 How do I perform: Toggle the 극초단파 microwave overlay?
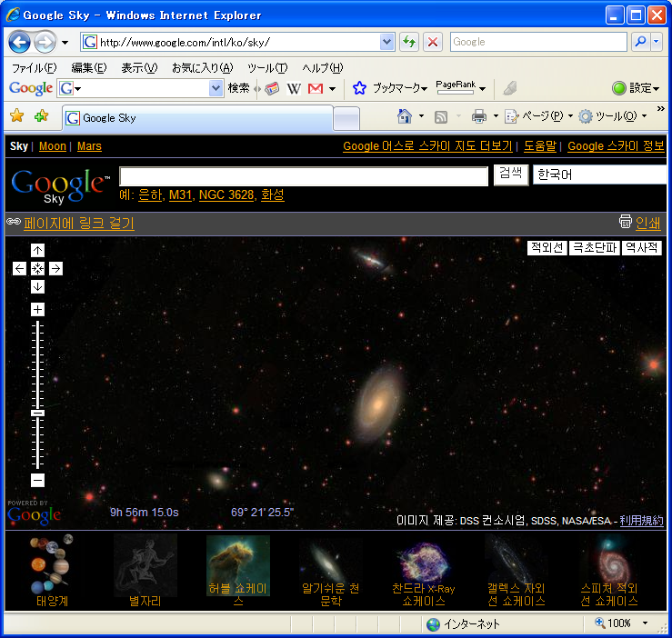point(595,248)
